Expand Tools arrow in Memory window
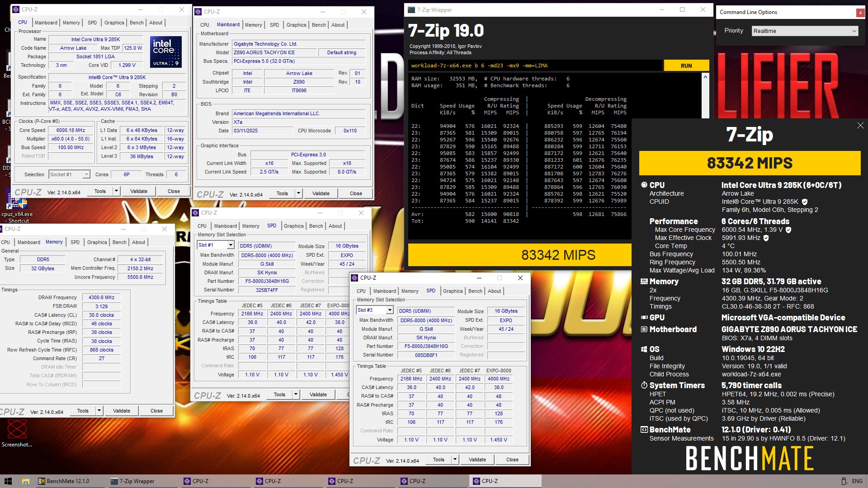This screenshot has width=868, height=488. (99, 411)
